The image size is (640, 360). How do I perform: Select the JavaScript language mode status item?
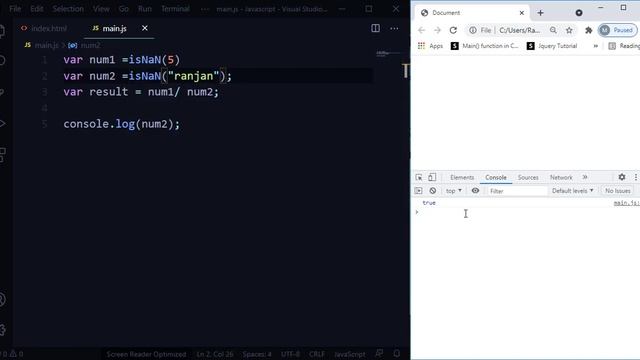pos(349,354)
